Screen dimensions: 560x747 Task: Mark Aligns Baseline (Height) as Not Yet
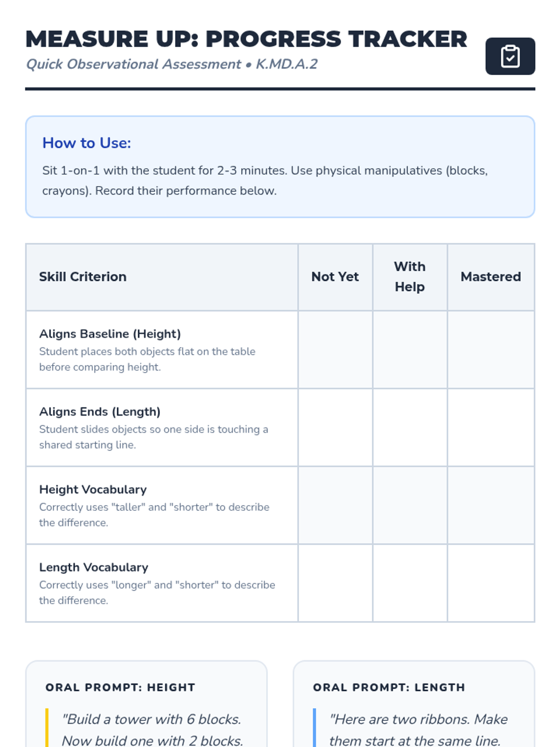click(x=335, y=350)
